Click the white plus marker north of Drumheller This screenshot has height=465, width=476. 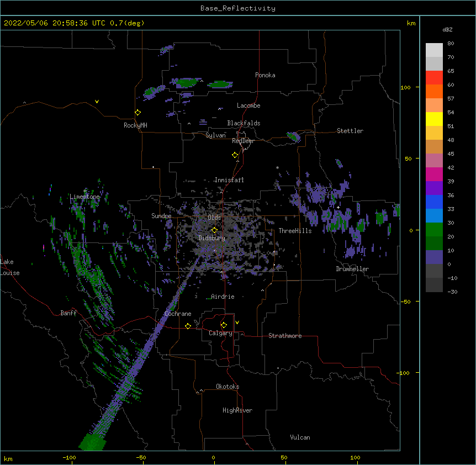point(338,207)
